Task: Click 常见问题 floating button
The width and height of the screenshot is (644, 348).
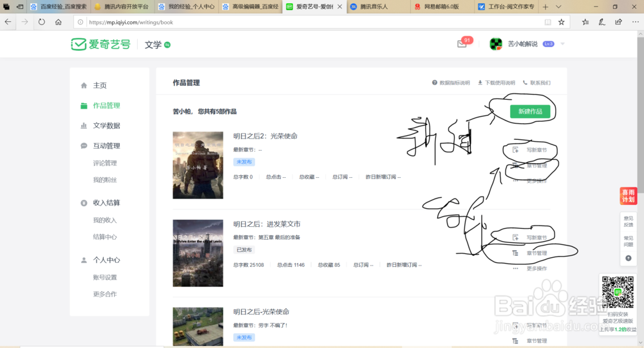Action: pos(629,241)
